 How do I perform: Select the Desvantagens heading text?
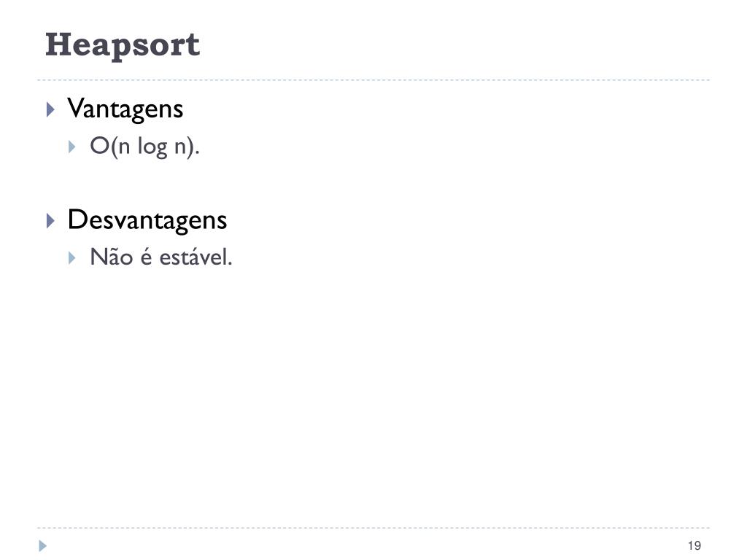(x=147, y=220)
